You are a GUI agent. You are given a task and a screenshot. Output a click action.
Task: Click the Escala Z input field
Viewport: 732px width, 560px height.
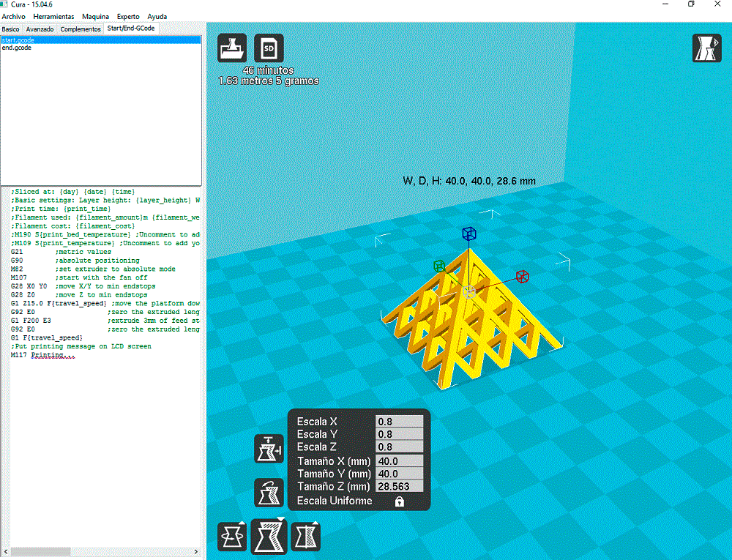pyautogui.click(x=399, y=447)
